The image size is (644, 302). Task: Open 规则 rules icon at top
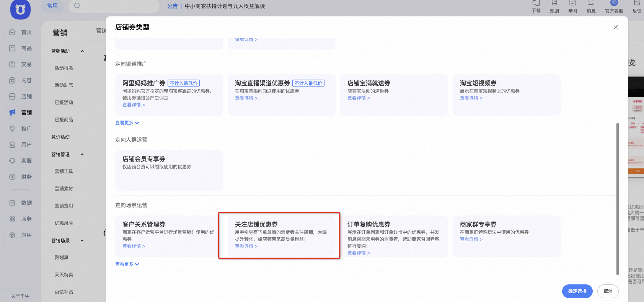tap(554, 3)
